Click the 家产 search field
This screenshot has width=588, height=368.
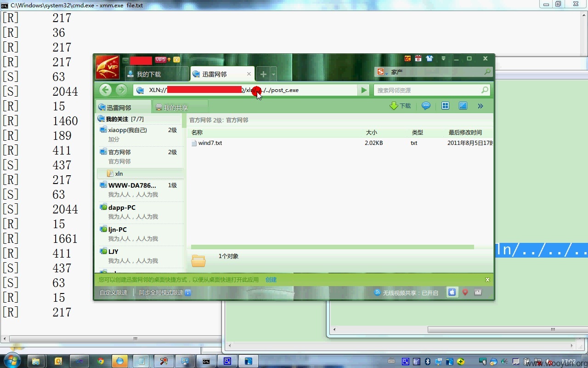point(434,72)
